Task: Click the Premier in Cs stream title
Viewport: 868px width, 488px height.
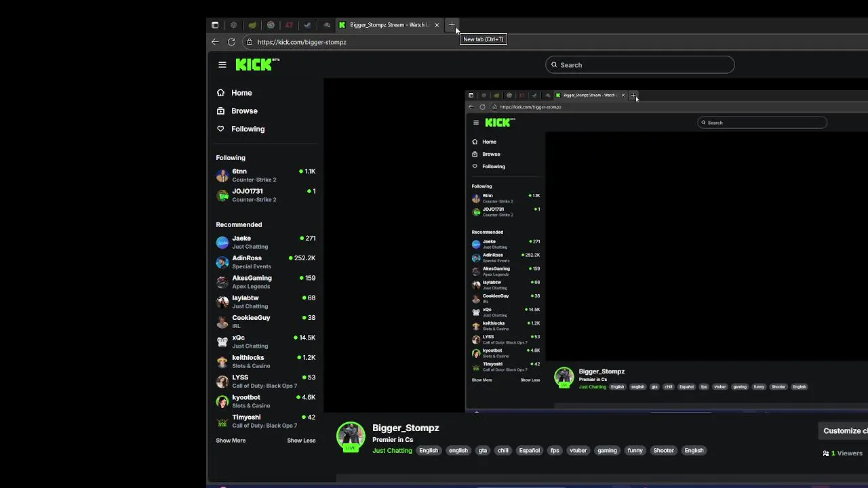Action: [x=393, y=440]
